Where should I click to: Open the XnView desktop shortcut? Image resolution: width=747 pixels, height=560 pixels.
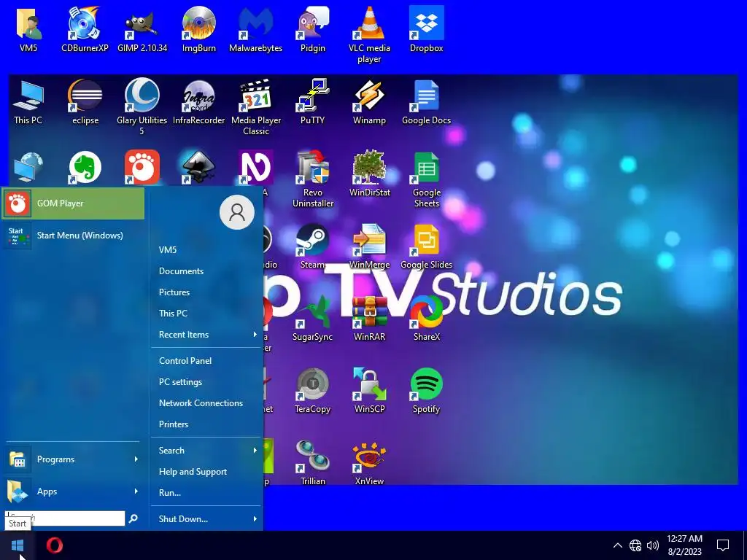369,463
